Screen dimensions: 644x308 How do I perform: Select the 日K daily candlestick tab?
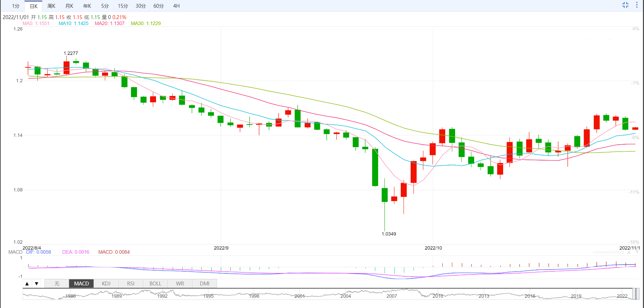pos(34,6)
